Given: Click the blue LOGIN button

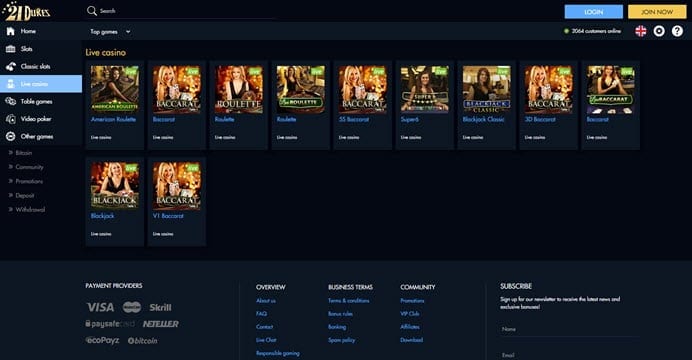Looking at the screenshot, I should tap(594, 12).
